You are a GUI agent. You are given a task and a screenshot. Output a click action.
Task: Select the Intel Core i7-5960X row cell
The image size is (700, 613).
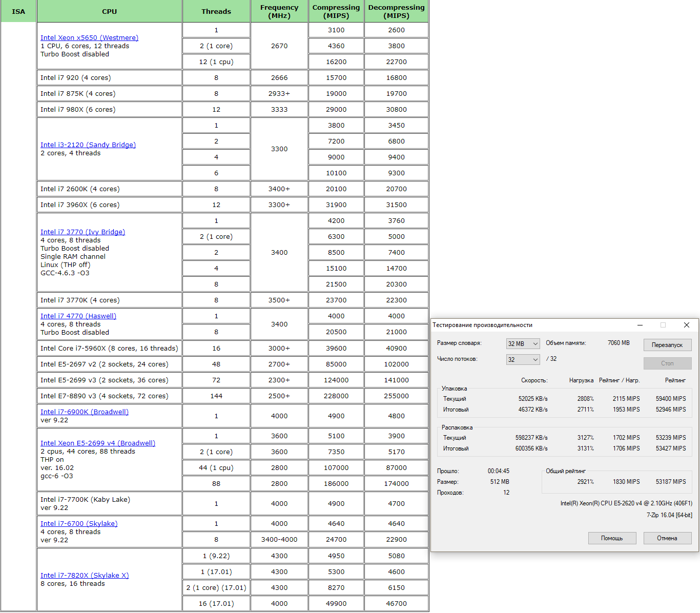point(109,348)
